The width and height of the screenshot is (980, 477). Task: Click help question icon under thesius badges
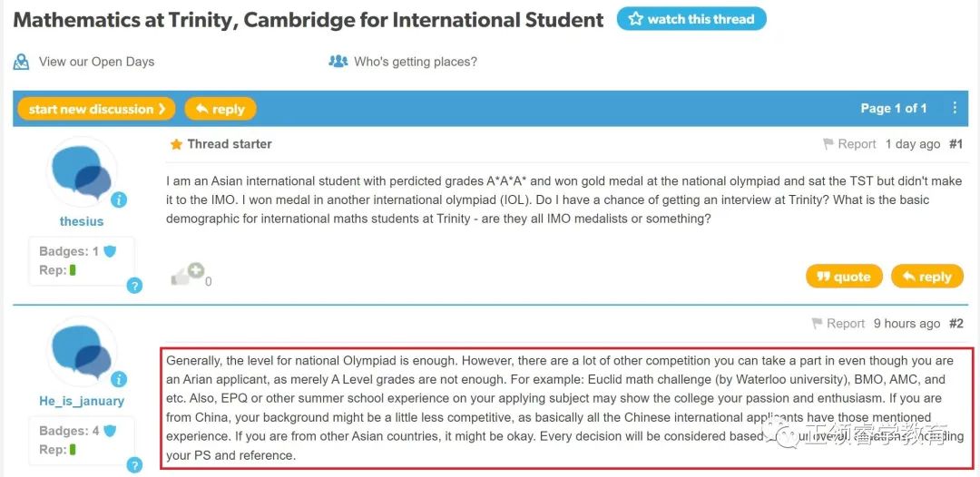[134, 286]
